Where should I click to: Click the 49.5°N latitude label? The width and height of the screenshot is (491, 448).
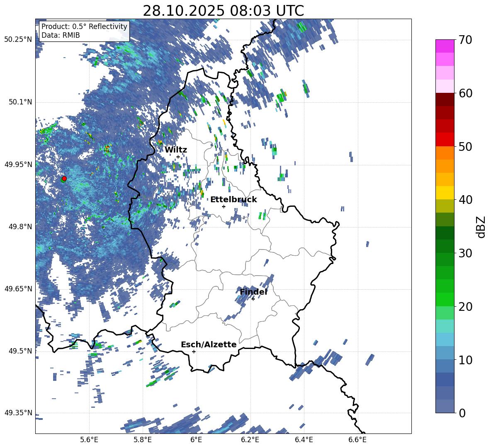click(x=20, y=351)
